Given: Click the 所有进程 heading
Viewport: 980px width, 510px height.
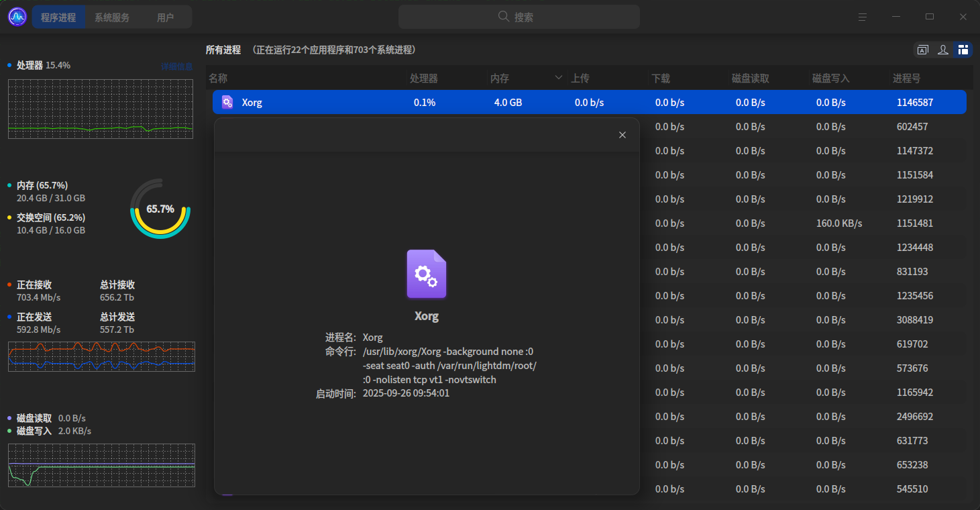Looking at the screenshot, I should (x=223, y=50).
